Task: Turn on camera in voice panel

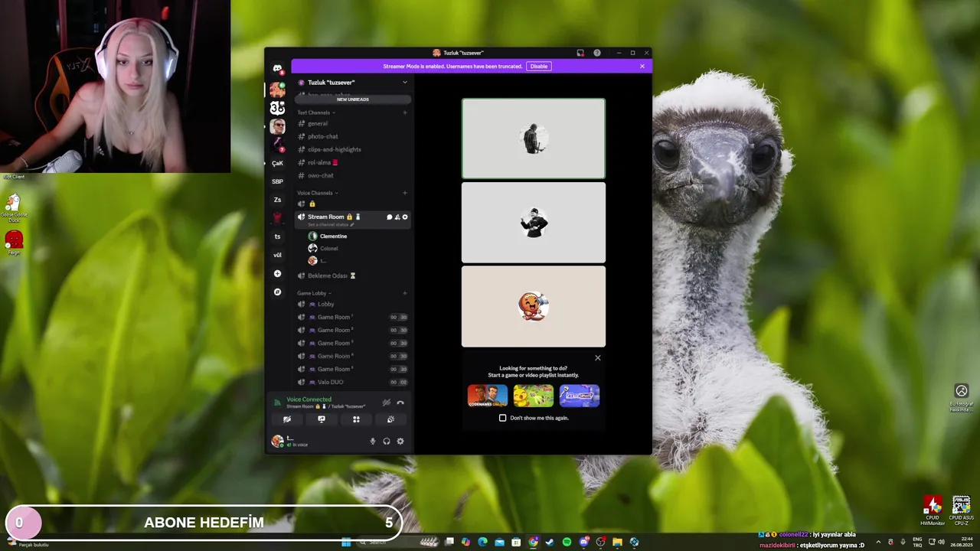Action: click(287, 419)
